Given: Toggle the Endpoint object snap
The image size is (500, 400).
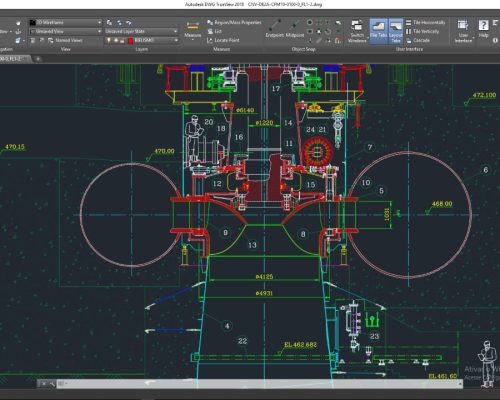Looking at the screenshot, I should [x=275, y=28].
